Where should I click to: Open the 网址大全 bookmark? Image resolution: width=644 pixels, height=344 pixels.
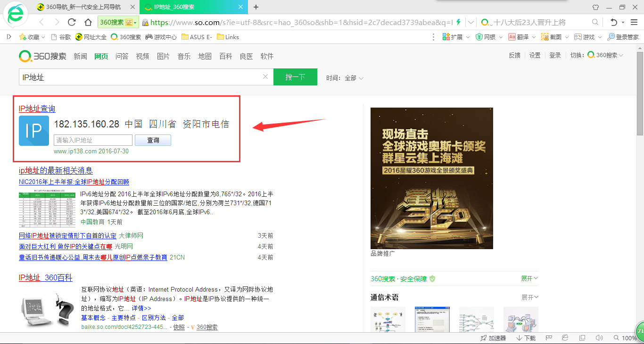(x=91, y=37)
